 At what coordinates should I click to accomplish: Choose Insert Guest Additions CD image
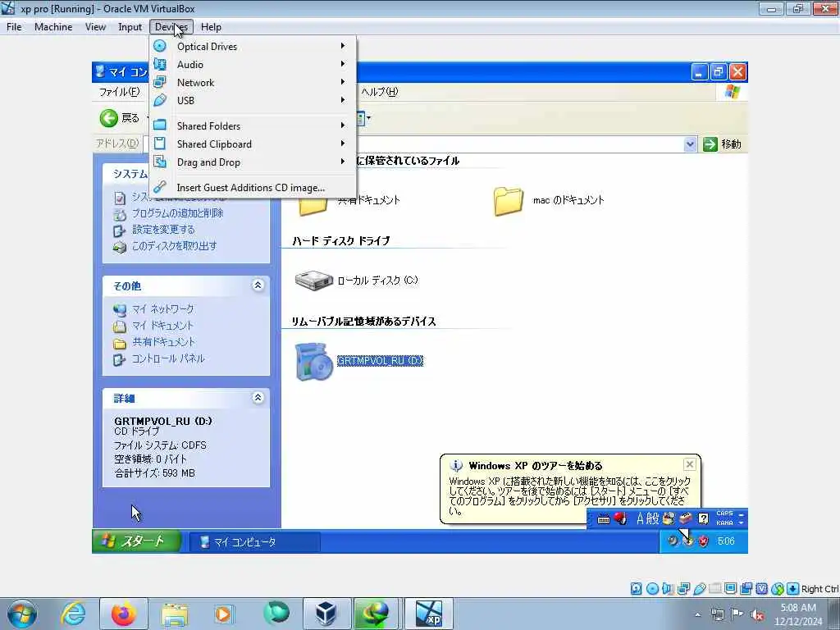click(x=253, y=188)
